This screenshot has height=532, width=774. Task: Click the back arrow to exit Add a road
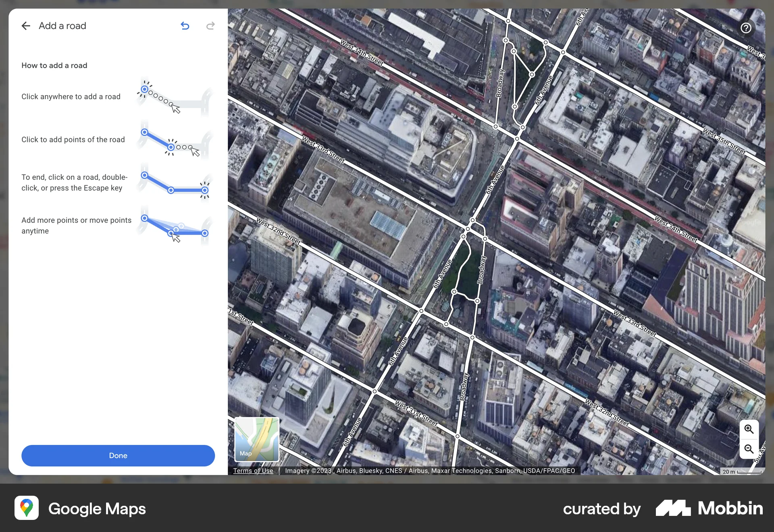point(26,26)
